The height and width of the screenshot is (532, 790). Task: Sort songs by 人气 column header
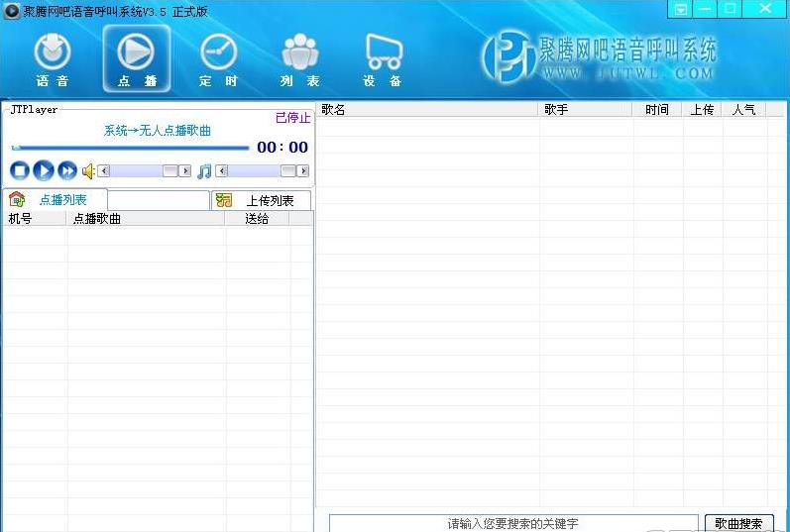743,110
